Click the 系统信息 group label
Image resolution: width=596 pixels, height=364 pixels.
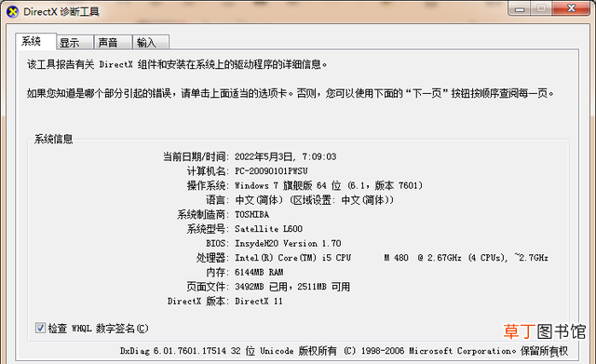pyautogui.click(x=54, y=139)
